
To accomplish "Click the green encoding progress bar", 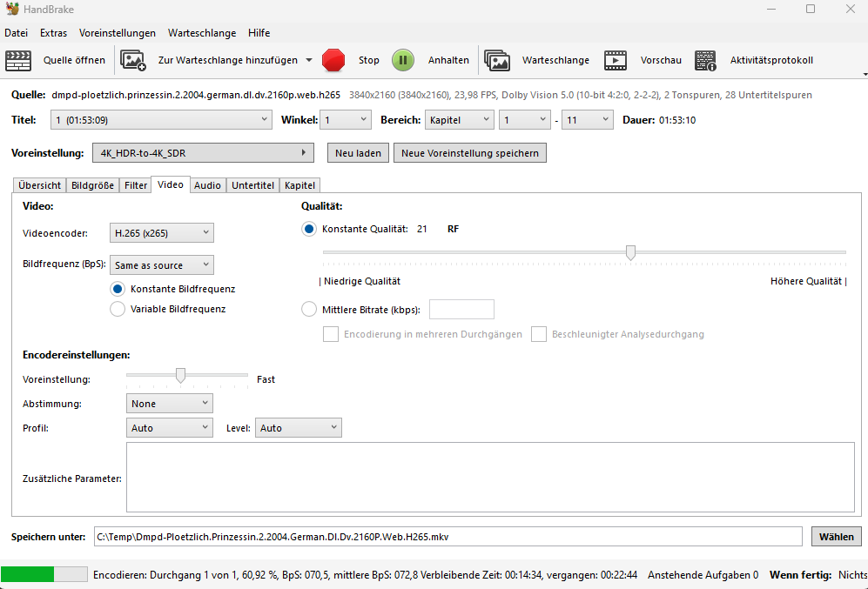I will pyautogui.click(x=44, y=574).
